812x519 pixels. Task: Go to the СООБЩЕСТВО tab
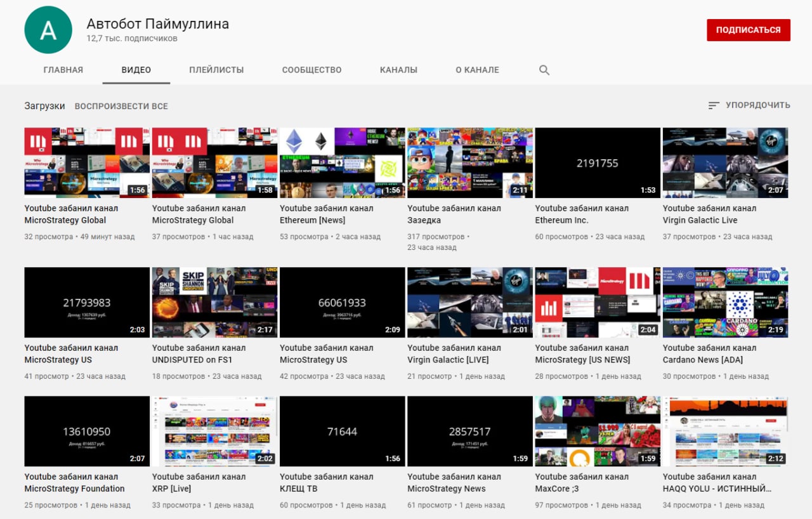pos(312,70)
